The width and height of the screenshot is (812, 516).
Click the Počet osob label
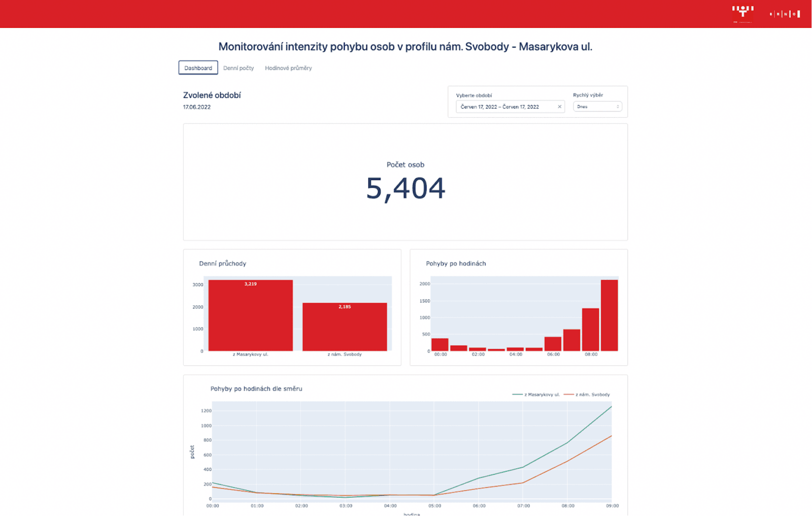point(405,165)
